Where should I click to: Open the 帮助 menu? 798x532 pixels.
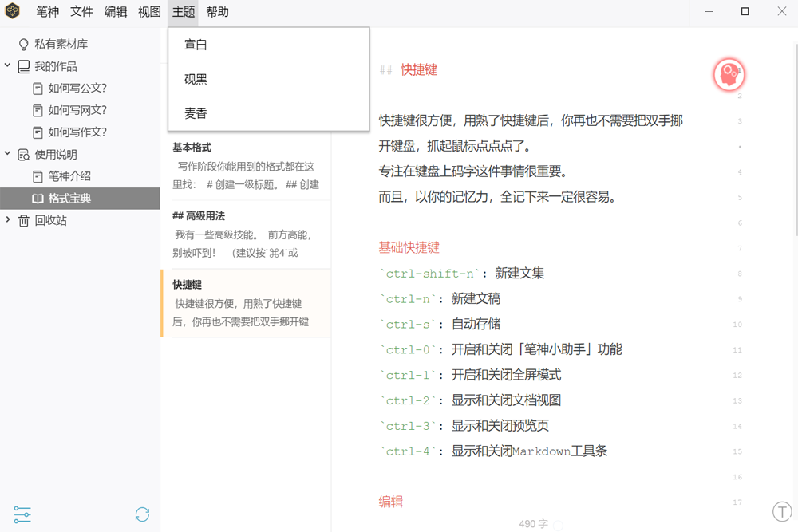pos(217,12)
